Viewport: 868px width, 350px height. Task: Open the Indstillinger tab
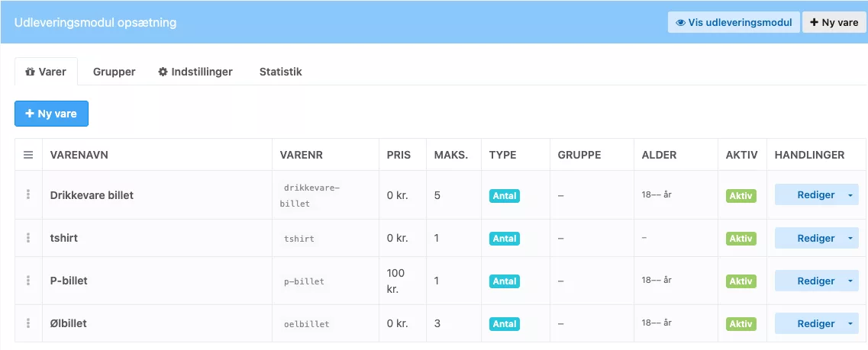click(x=195, y=72)
